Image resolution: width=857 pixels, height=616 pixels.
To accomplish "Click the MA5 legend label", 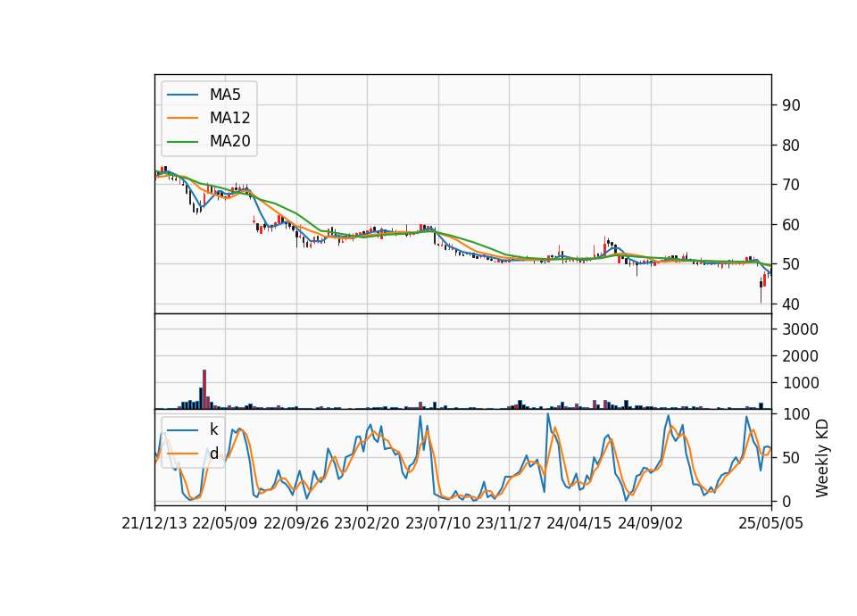I will point(225,95).
